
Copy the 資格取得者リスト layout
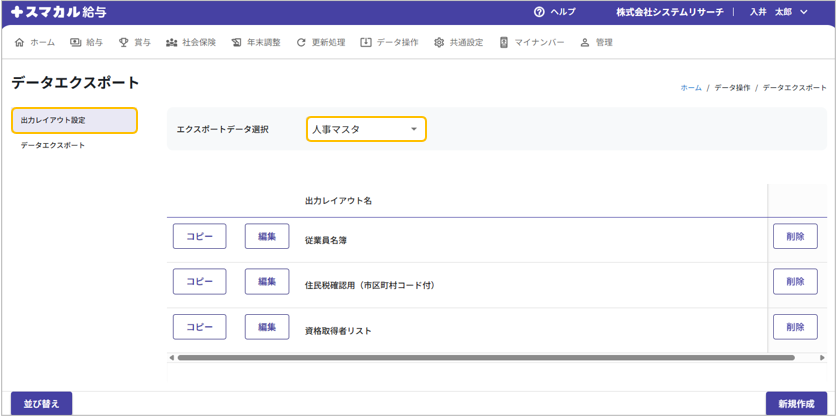200,327
